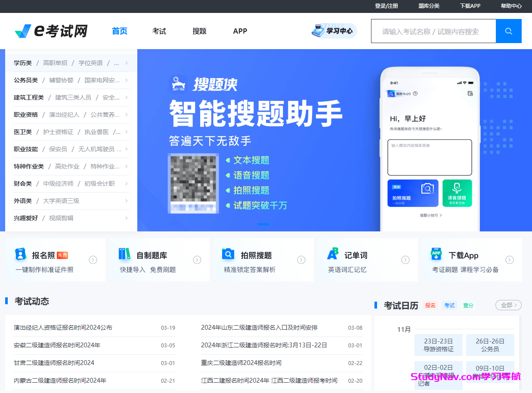Click the exam search input field
This screenshot has width=532, height=393.
click(x=433, y=31)
